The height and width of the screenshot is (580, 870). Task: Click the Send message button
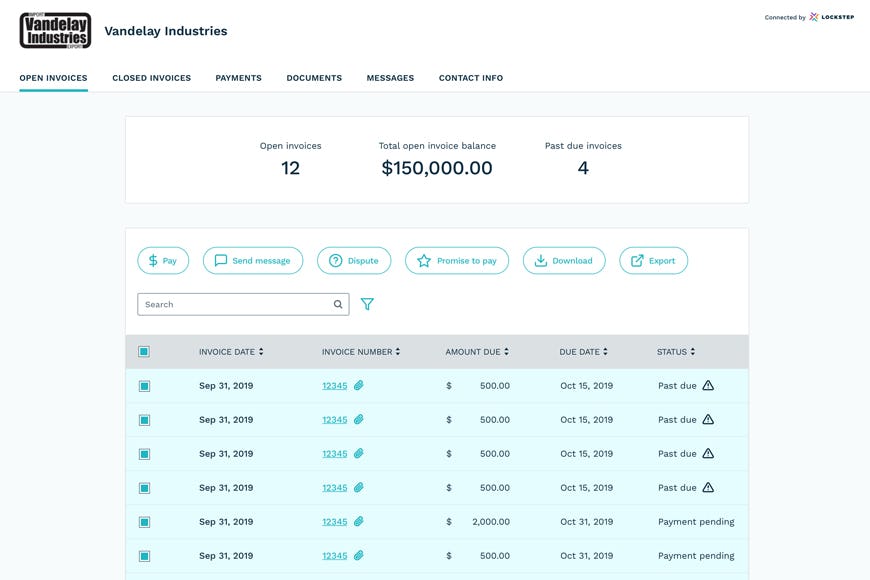click(x=253, y=260)
